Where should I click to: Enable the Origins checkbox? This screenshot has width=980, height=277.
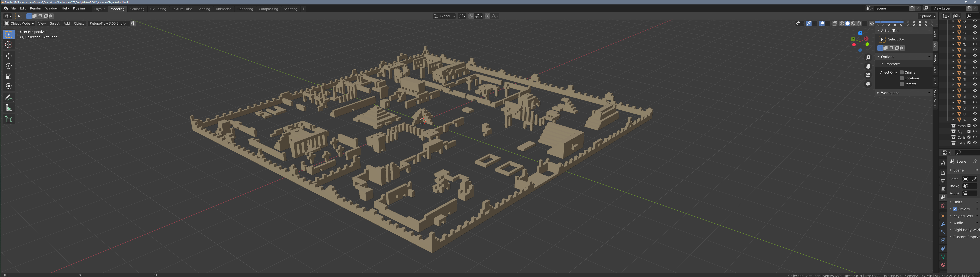pos(902,72)
